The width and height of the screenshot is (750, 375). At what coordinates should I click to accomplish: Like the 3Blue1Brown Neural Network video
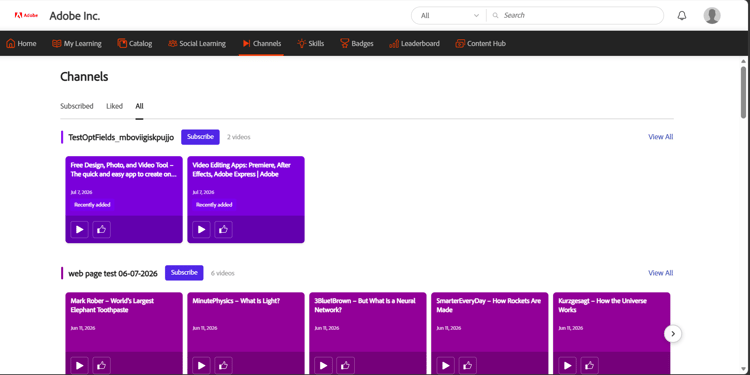tap(345, 365)
